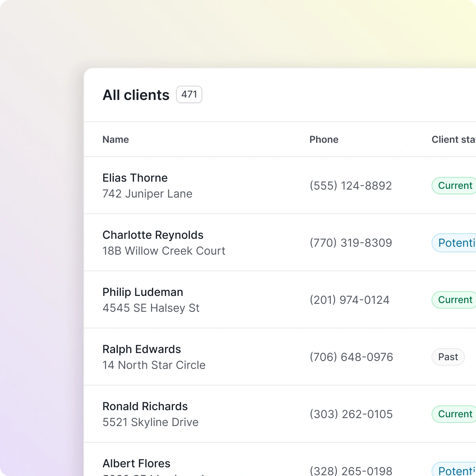
Task: Open Elias Thorne's client record
Action: (135, 178)
